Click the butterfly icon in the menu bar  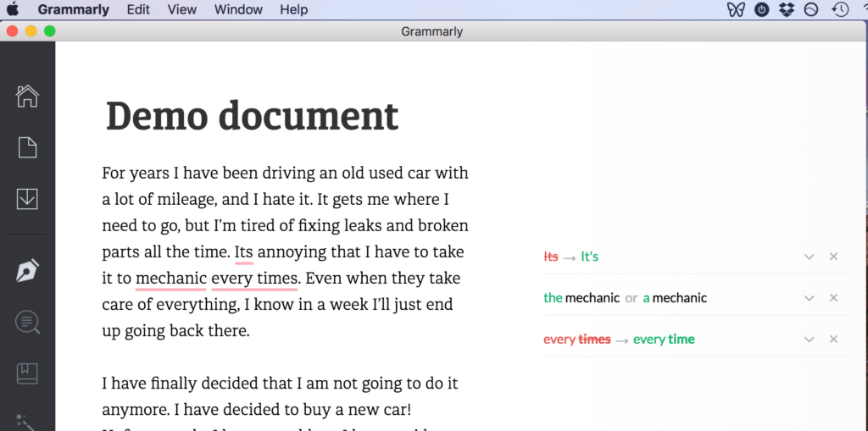(736, 9)
